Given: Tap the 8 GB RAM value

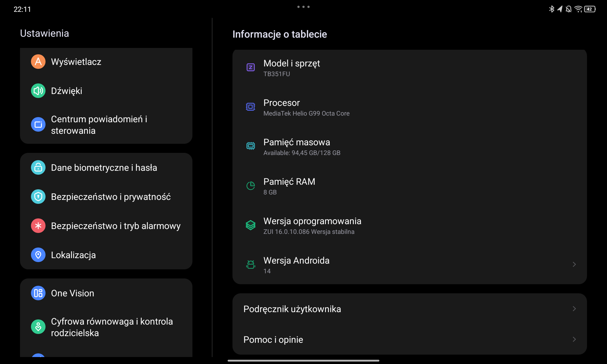Looking at the screenshot, I should tap(270, 192).
